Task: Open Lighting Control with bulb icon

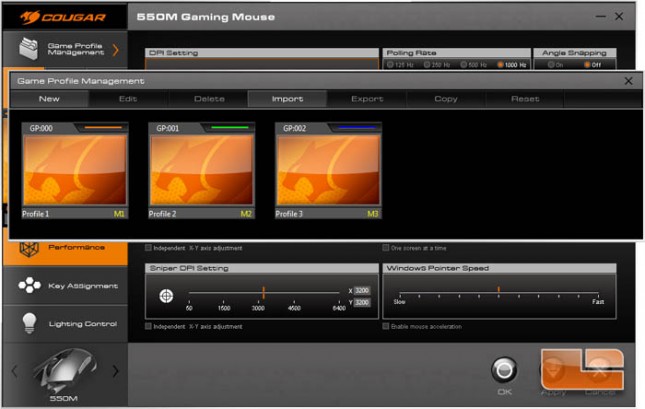Action: click(x=66, y=324)
